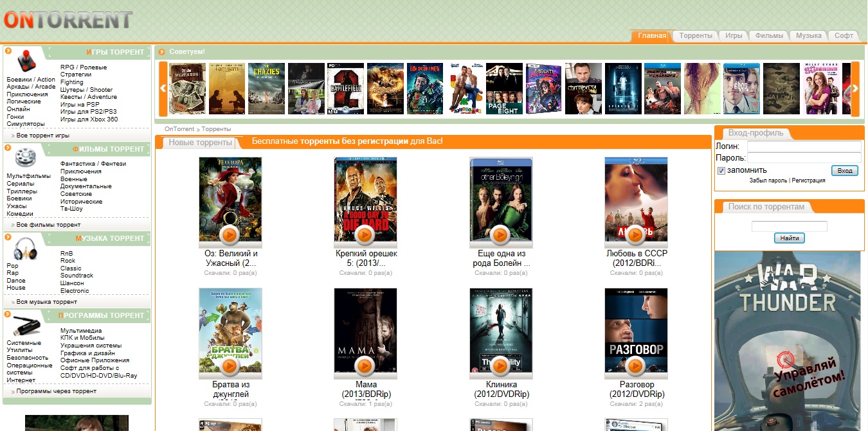Click the headphones icon in Музыка торрент
The height and width of the screenshot is (431, 868).
point(26,247)
